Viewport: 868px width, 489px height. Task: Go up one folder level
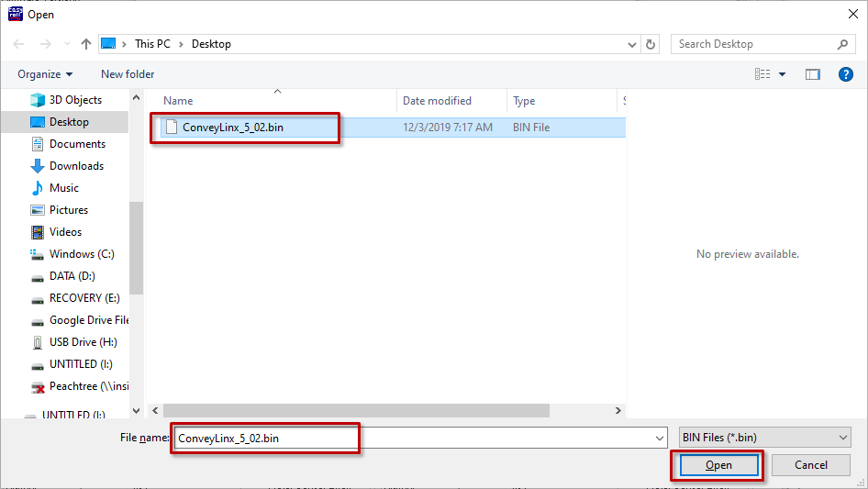86,44
